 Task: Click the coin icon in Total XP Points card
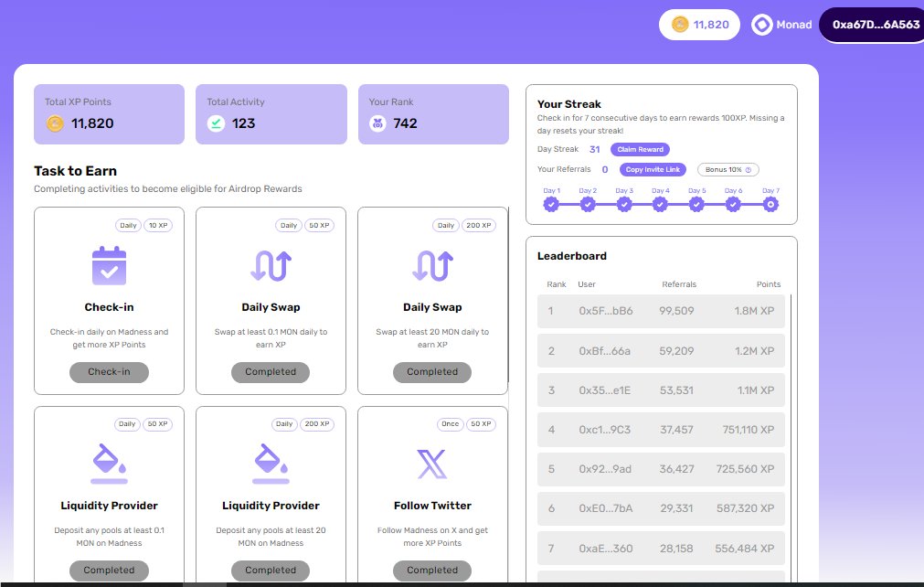(55, 123)
